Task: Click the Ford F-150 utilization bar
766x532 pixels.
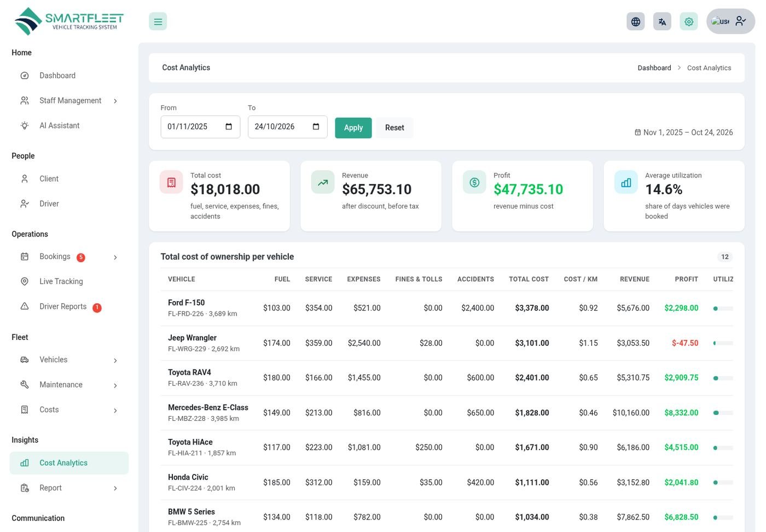Action: click(x=723, y=309)
